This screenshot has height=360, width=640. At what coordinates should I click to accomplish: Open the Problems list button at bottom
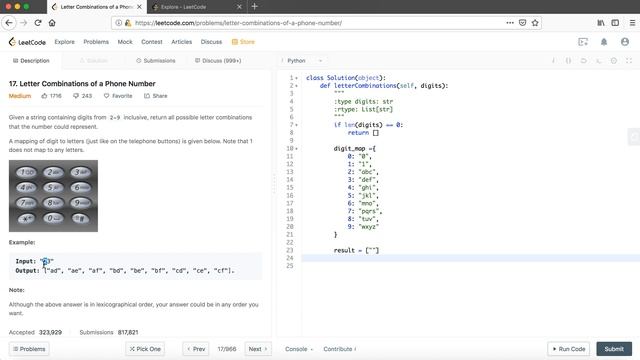pyautogui.click(x=29, y=349)
